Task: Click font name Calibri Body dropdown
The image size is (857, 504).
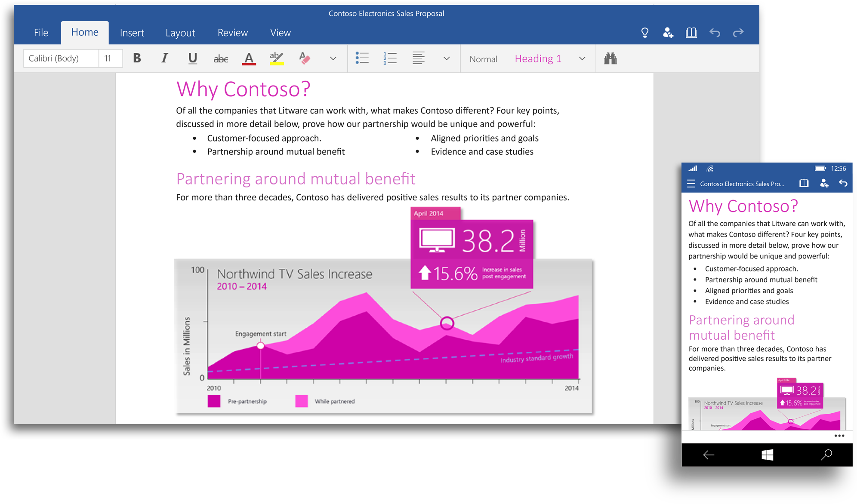Action: pos(60,58)
